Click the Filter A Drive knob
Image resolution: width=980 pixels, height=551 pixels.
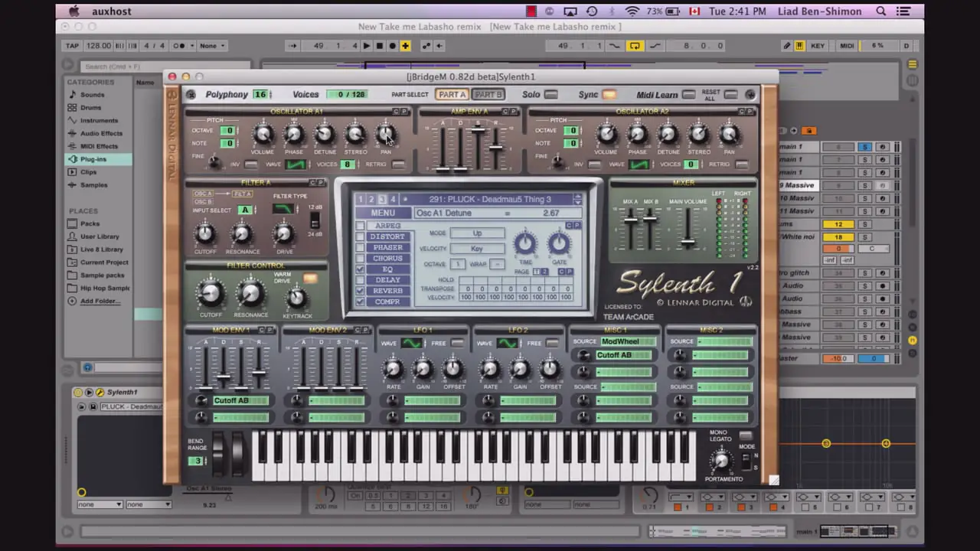pyautogui.click(x=283, y=233)
